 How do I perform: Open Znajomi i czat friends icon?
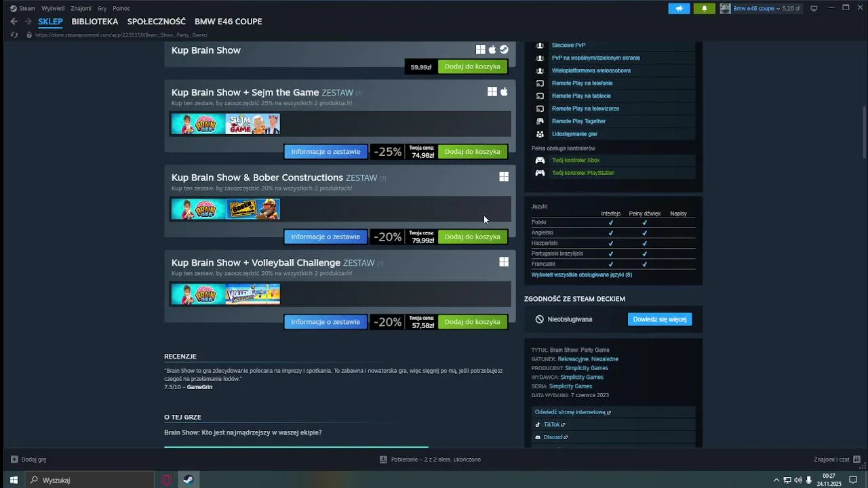[856, 460]
